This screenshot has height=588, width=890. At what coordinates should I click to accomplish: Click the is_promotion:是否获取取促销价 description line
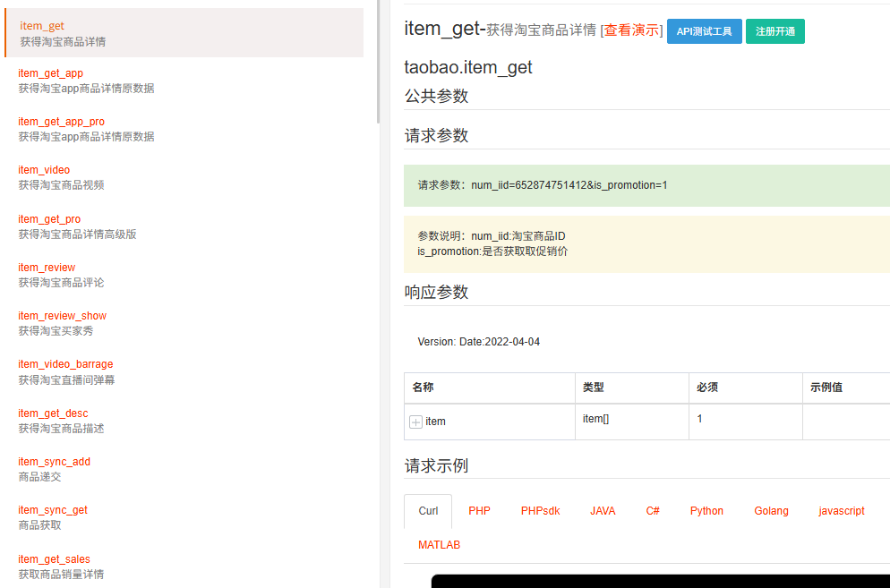492,251
